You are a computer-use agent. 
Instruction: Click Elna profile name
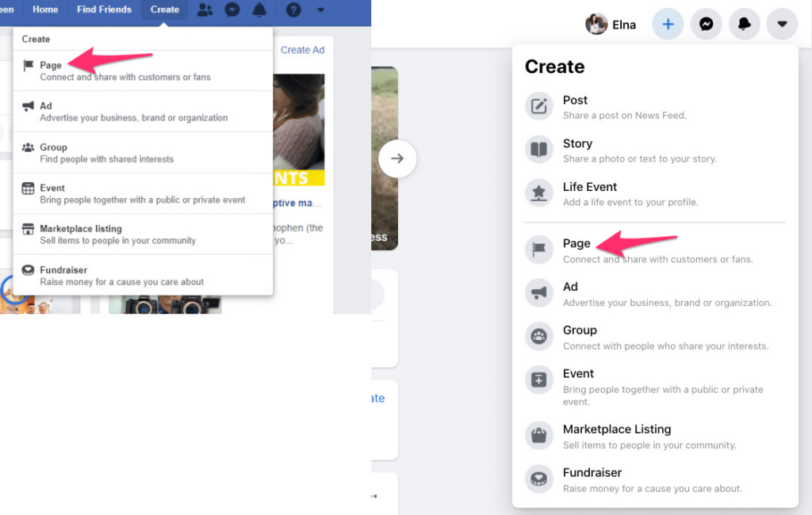tap(623, 25)
